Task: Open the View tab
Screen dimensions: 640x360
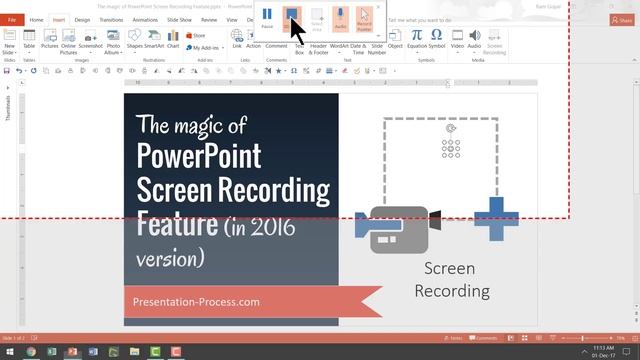Action: point(232,20)
